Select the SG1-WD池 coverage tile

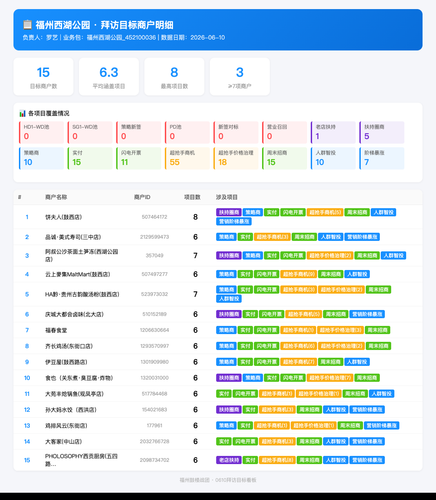click(x=90, y=132)
